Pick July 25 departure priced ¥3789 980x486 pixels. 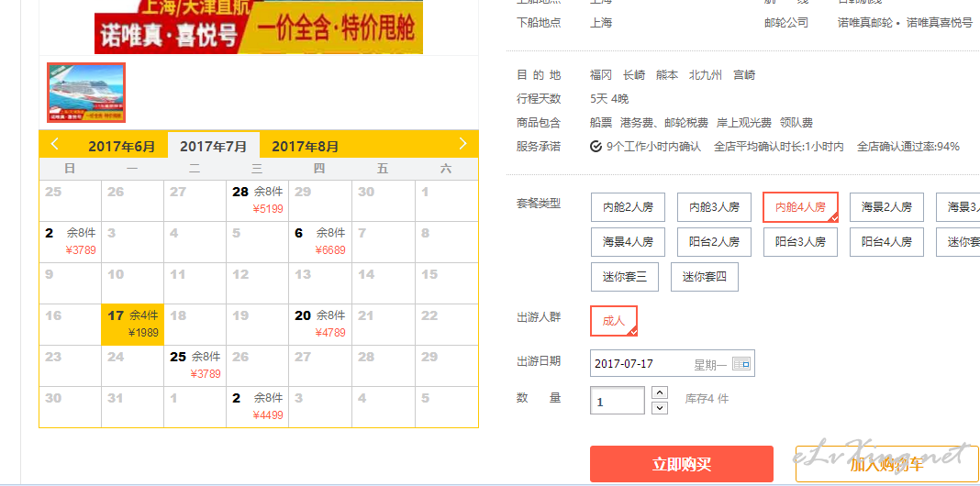click(x=195, y=366)
